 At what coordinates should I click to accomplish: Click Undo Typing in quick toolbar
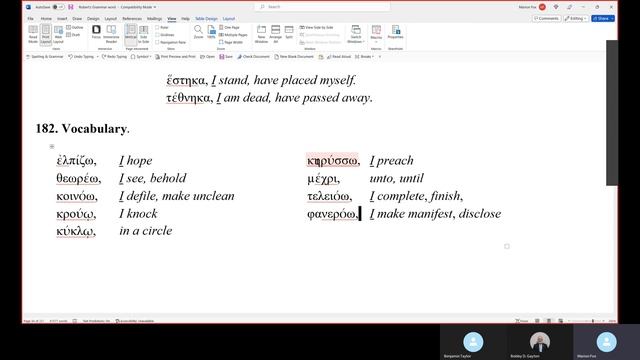click(81, 57)
